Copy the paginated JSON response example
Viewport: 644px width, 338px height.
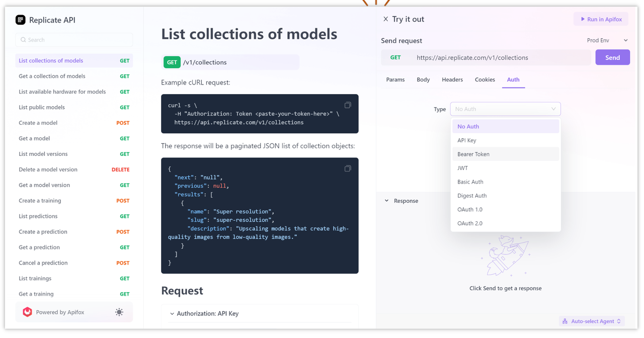pos(348,168)
